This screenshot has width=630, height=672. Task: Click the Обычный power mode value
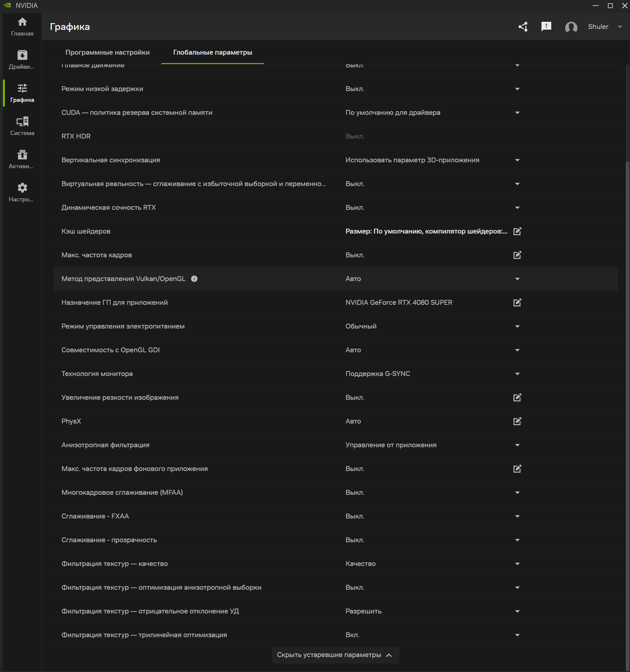coord(361,327)
